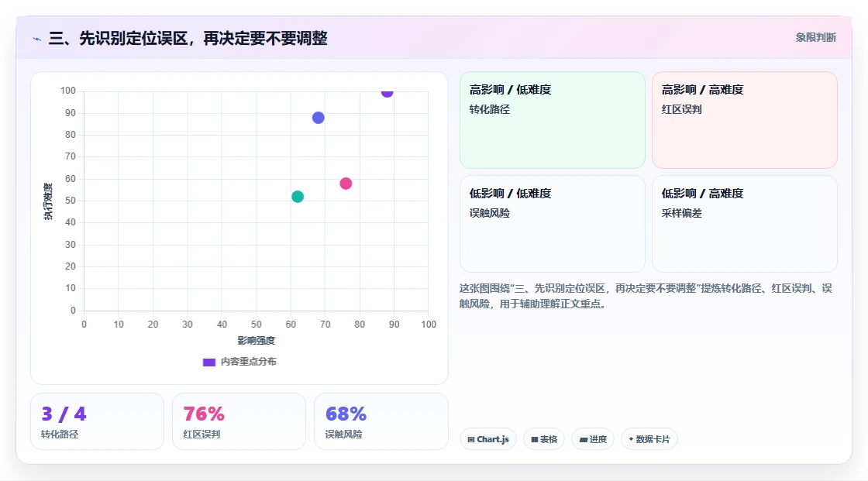Select the 高影响 / 低难度 quadrant card
Viewport: 868px width, 481px height.
coord(553,120)
